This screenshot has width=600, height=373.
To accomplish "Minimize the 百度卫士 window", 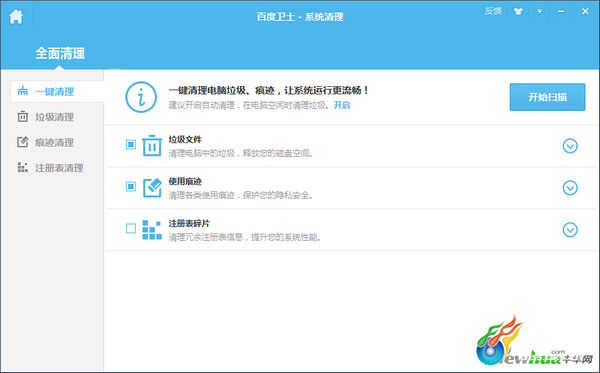I will click(x=561, y=11).
